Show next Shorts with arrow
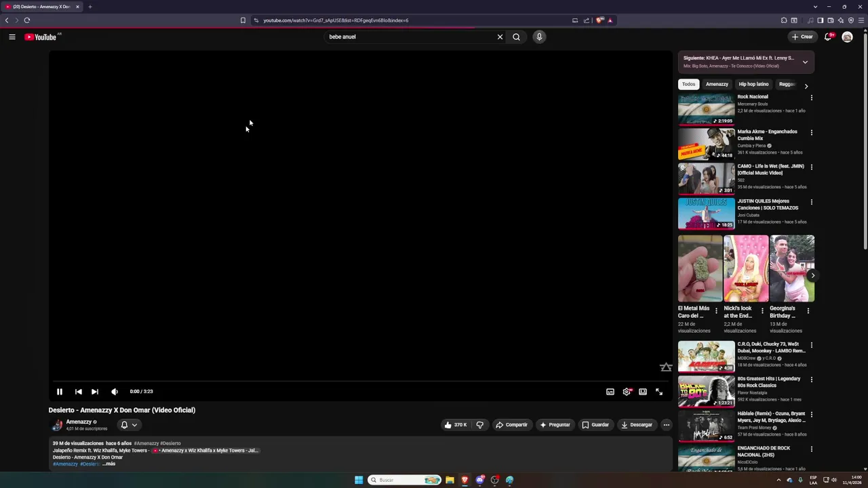This screenshot has width=868, height=488. coord(812,275)
